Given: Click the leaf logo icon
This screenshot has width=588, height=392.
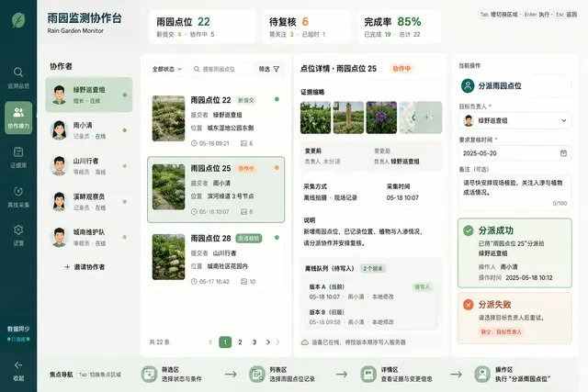Looking at the screenshot, I should [18, 20].
